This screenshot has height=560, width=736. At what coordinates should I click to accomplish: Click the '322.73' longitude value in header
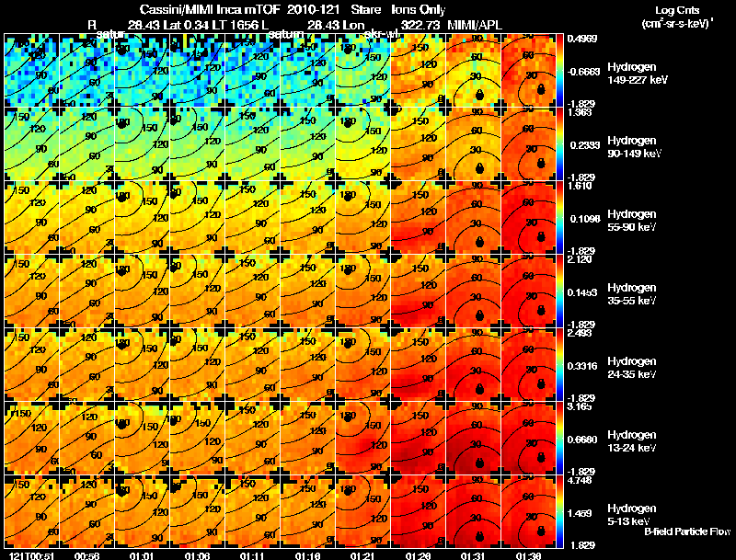(420, 25)
